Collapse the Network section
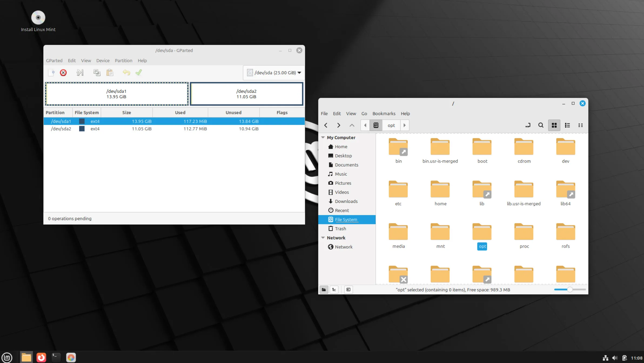644x363 pixels. pos(323,238)
